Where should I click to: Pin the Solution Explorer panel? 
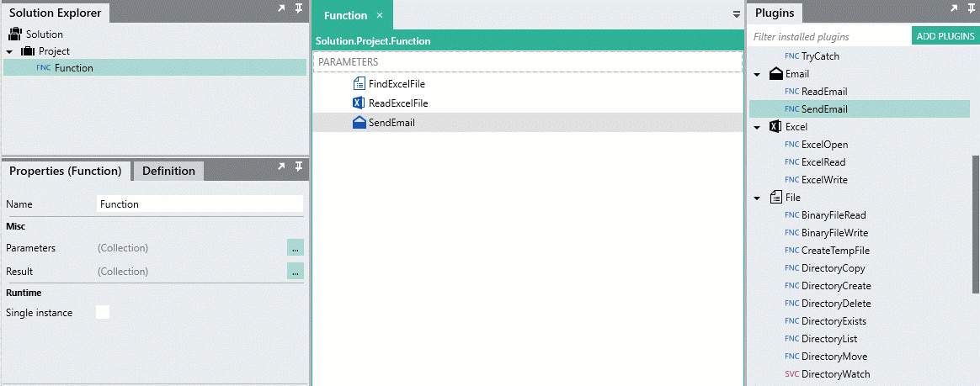coord(299,8)
